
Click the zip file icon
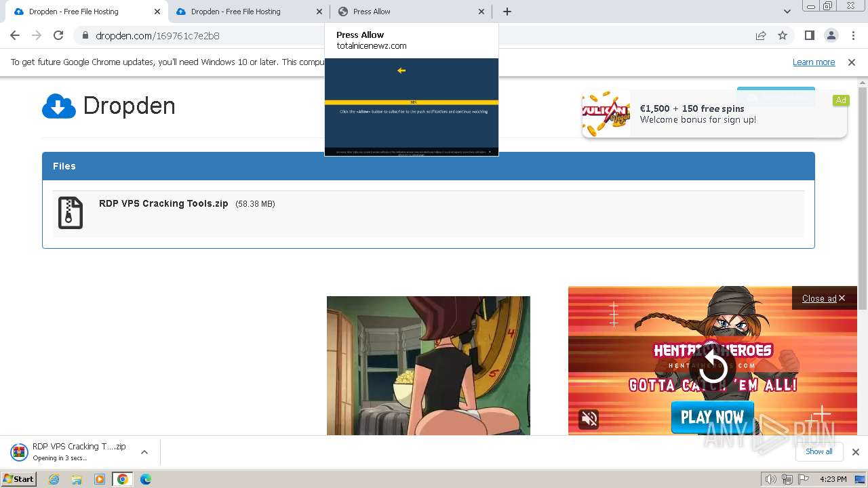tap(71, 213)
